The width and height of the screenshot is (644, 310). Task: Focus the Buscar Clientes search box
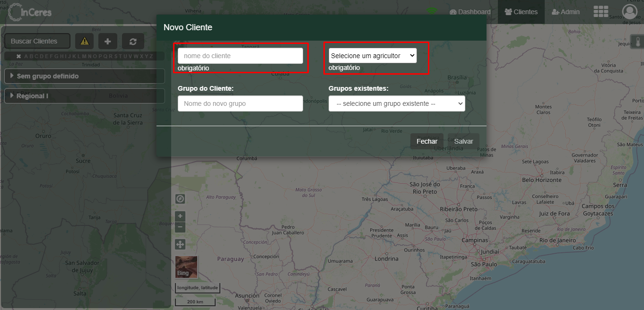(x=37, y=41)
